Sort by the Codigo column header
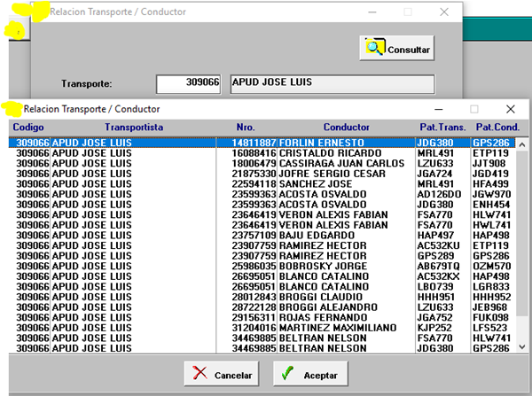 28,128
